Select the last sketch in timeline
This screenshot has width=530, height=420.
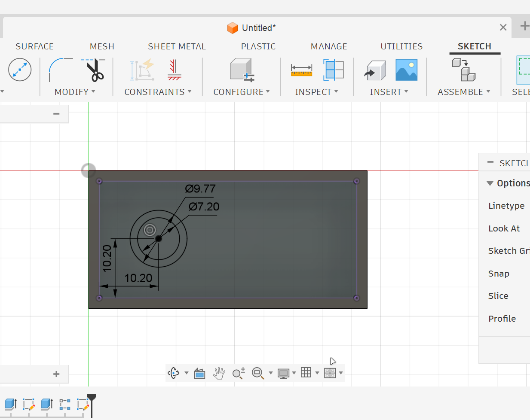(x=83, y=404)
